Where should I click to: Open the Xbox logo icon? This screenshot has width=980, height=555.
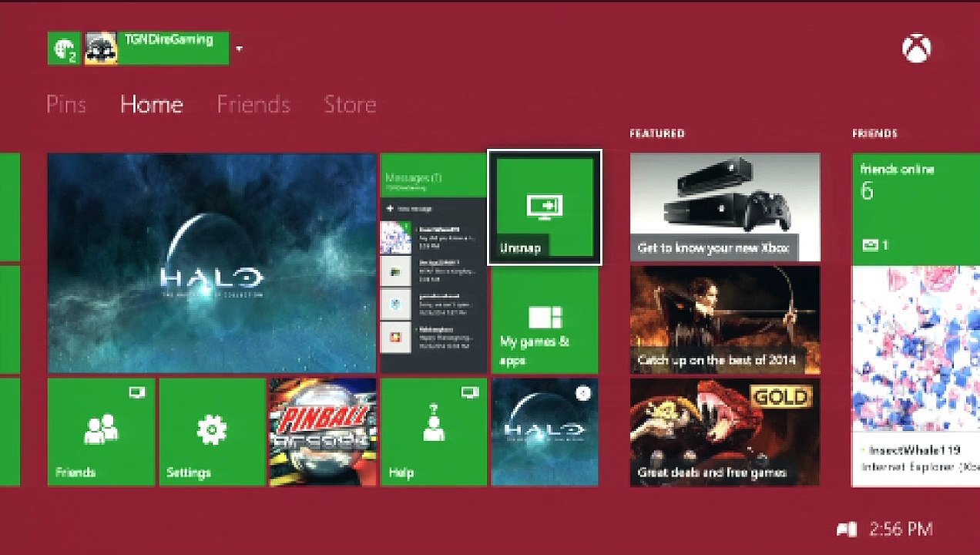coord(916,49)
